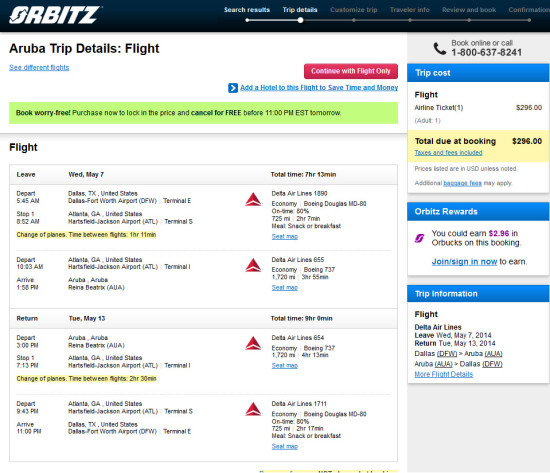The image size is (550, 473).
Task: Click Delta logo for flight 654
Action: pyautogui.click(x=253, y=343)
